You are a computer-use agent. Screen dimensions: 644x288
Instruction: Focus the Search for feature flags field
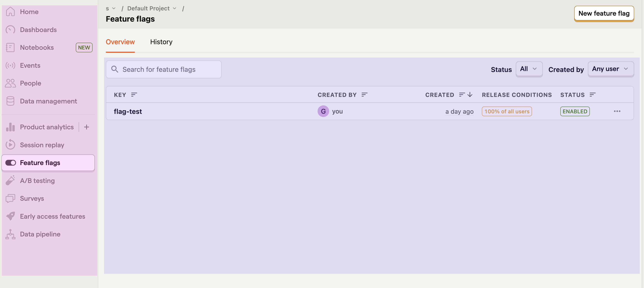(164, 69)
